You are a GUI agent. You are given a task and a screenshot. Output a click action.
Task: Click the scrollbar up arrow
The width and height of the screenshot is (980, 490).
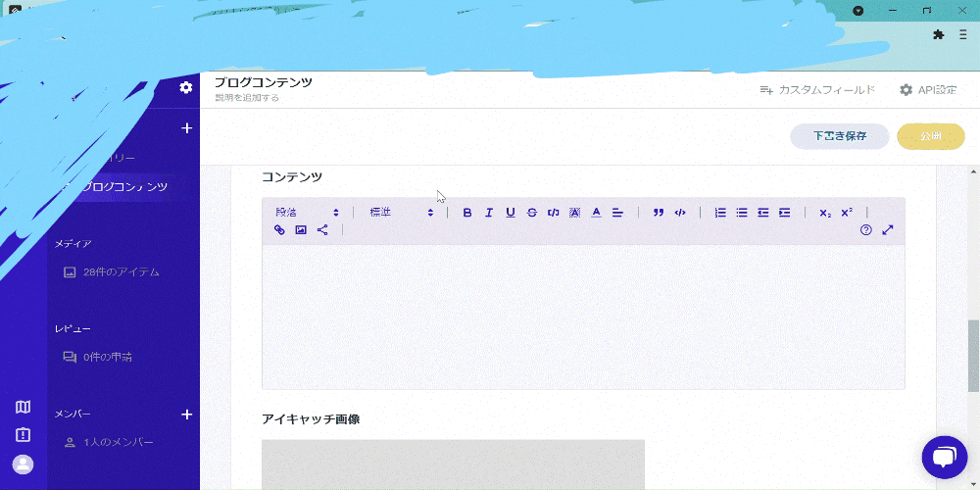973,171
